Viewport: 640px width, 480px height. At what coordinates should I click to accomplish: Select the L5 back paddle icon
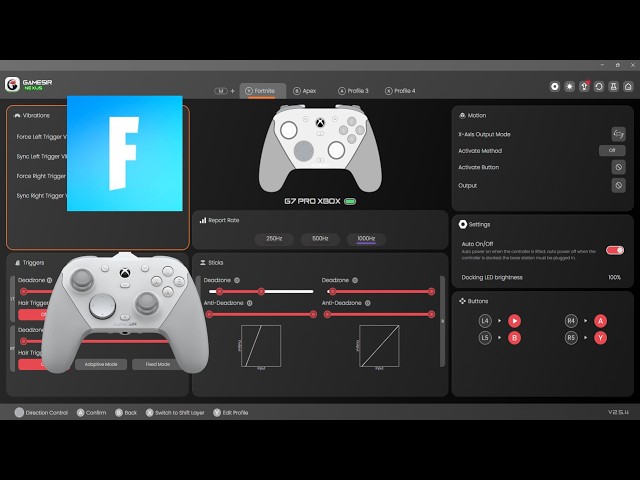[485, 338]
